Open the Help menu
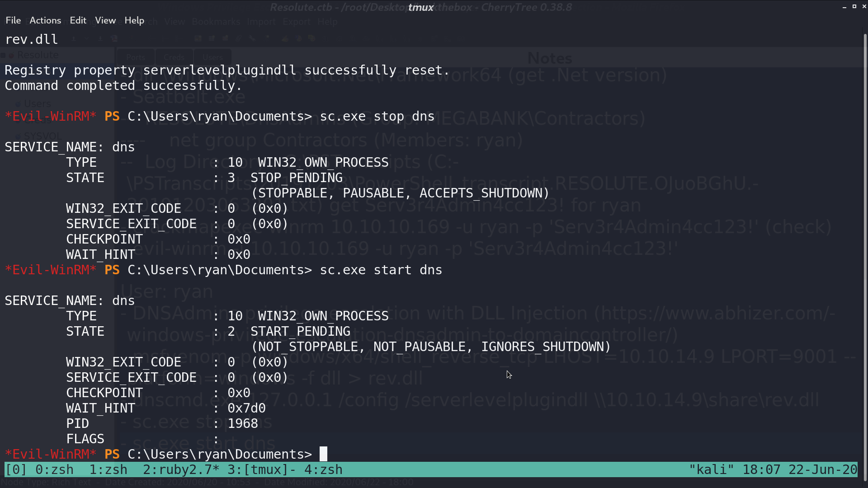868x488 pixels. click(x=134, y=20)
